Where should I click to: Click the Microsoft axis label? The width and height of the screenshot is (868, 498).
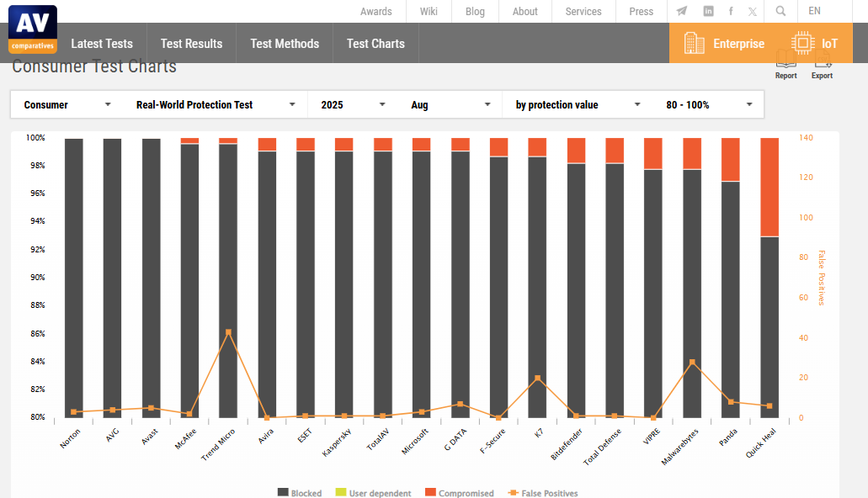(x=415, y=441)
